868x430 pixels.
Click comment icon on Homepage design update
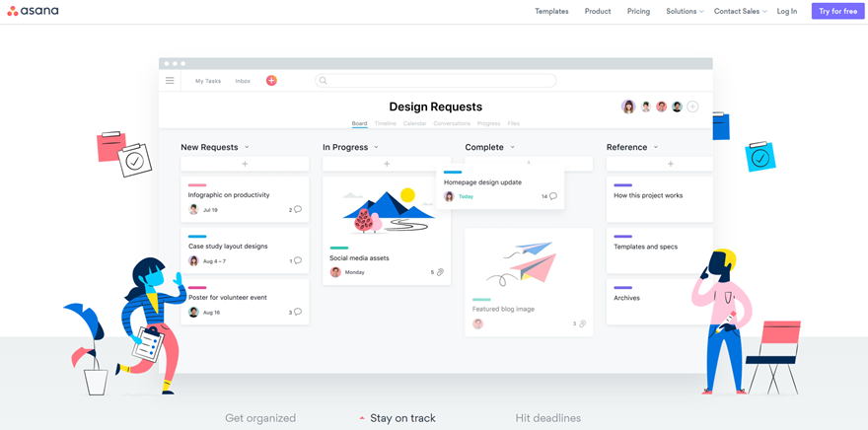(553, 196)
